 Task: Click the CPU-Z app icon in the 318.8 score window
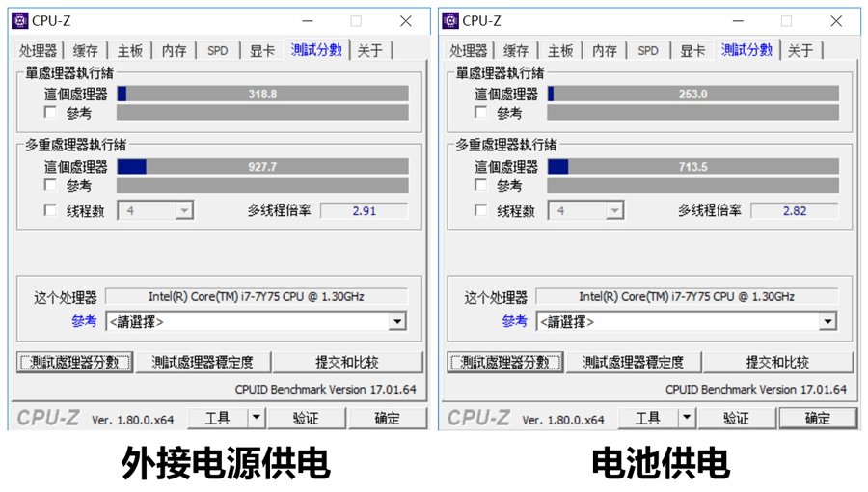point(19,20)
